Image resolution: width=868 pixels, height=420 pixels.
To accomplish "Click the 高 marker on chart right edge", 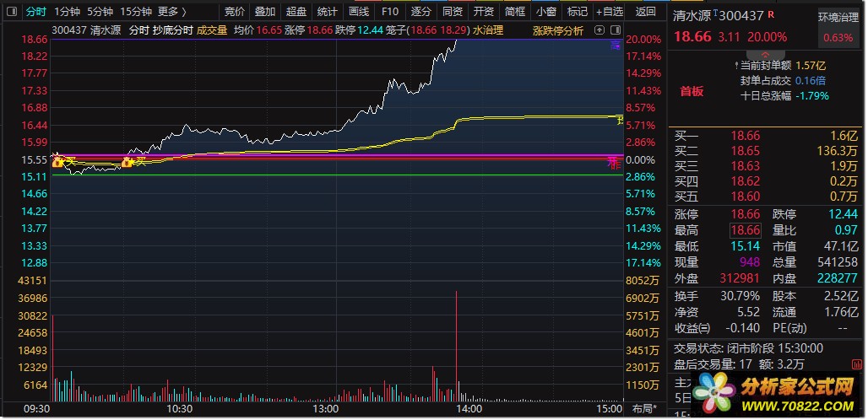I will click(615, 46).
